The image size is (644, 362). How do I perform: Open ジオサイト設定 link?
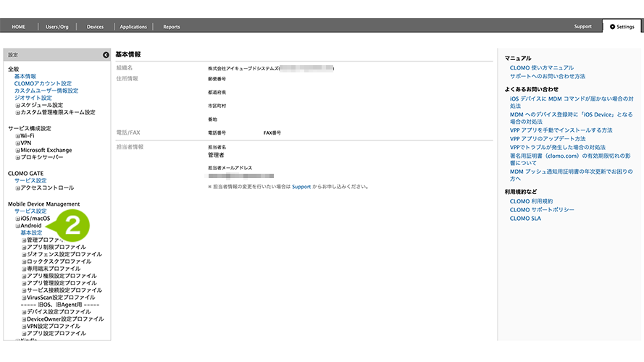(33, 98)
